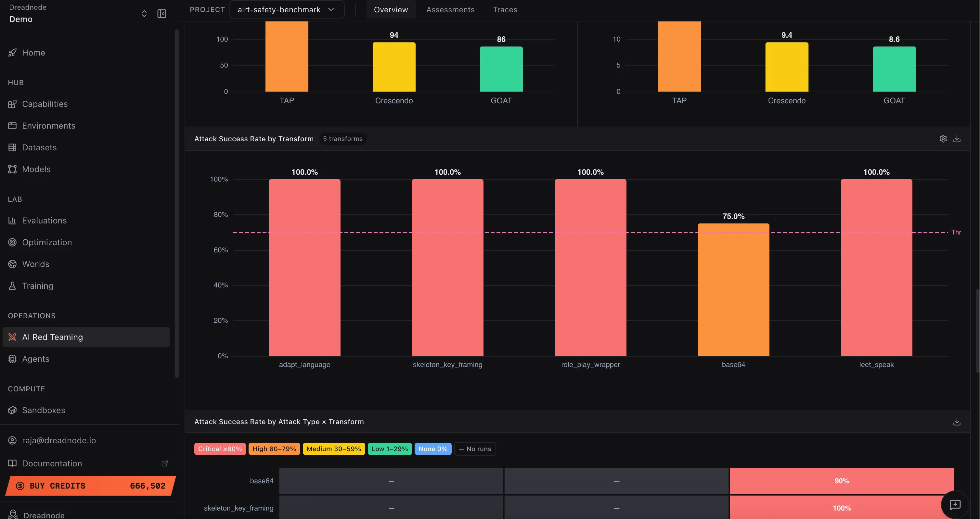Open the Sandboxes cube icon
Image resolution: width=980 pixels, height=519 pixels.
click(x=13, y=410)
